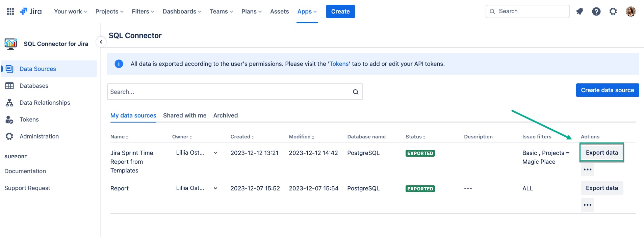Expand the Filters dropdown menu

tap(143, 11)
